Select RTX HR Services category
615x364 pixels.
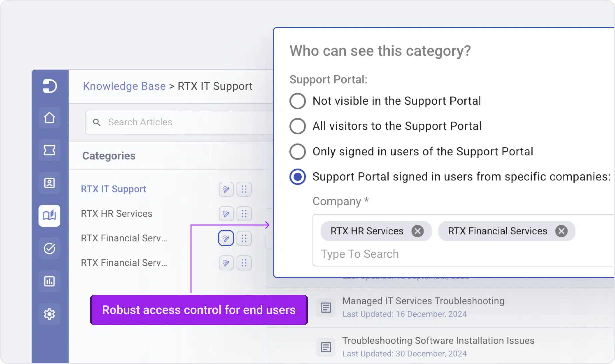pyautogui.click(x=116, y=214)
